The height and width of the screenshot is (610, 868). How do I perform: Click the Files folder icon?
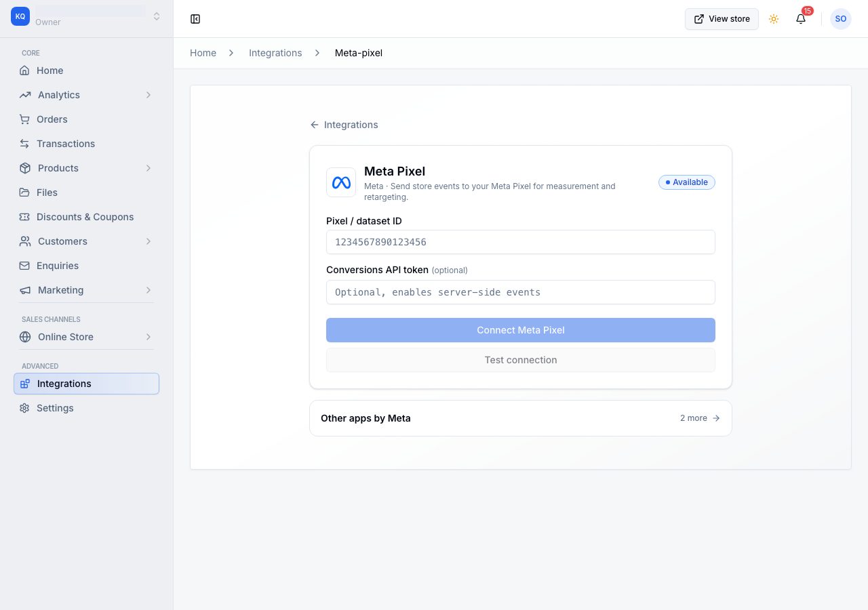[24, 192]
